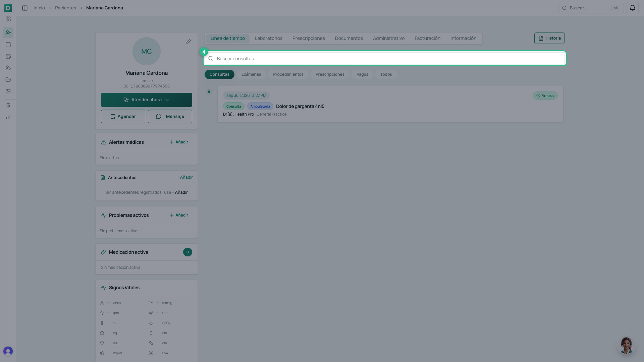Open the bar chart reports icon
Viewport: 644px width, 362px height.
point(8,117)
